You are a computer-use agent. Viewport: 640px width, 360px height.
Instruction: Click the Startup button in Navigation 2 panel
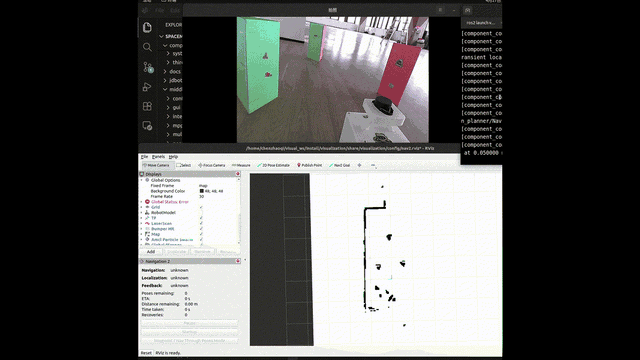[189, 332]
